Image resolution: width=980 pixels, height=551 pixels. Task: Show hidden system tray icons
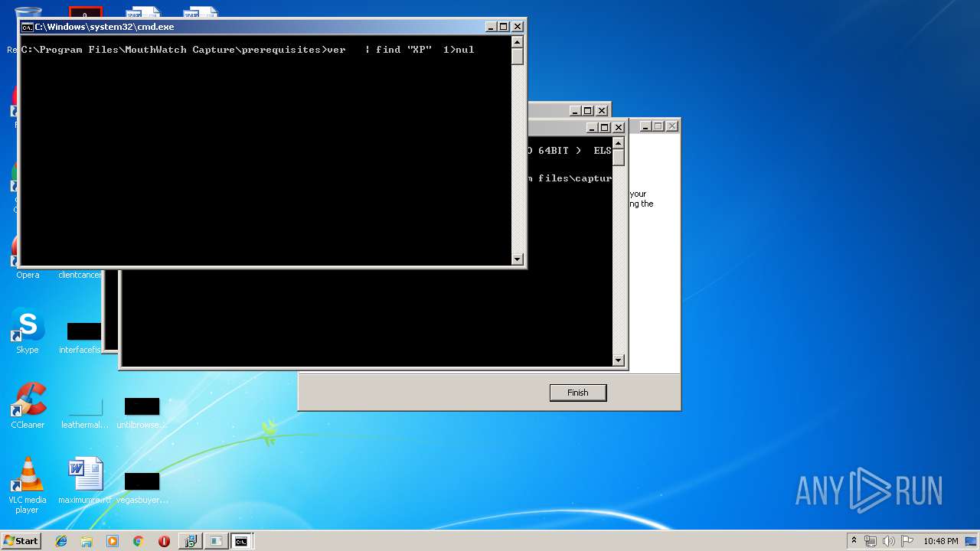point(854,541)
